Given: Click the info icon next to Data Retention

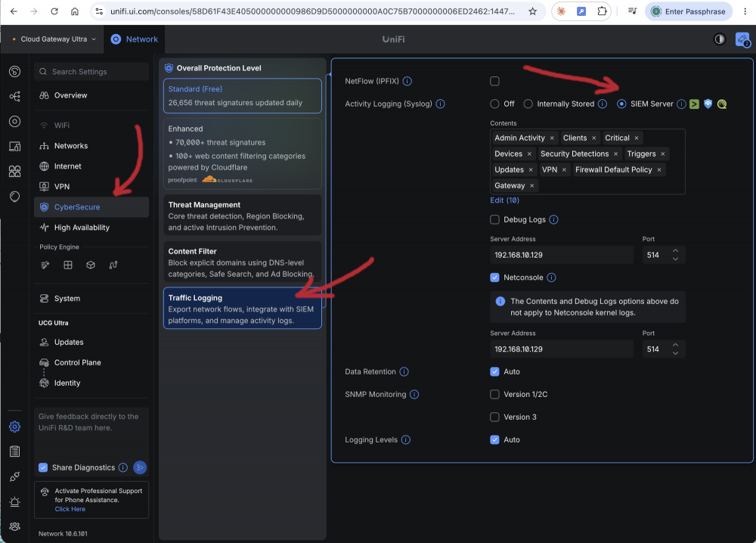Looking at the screenshot, I should click(x=404, y=372).
